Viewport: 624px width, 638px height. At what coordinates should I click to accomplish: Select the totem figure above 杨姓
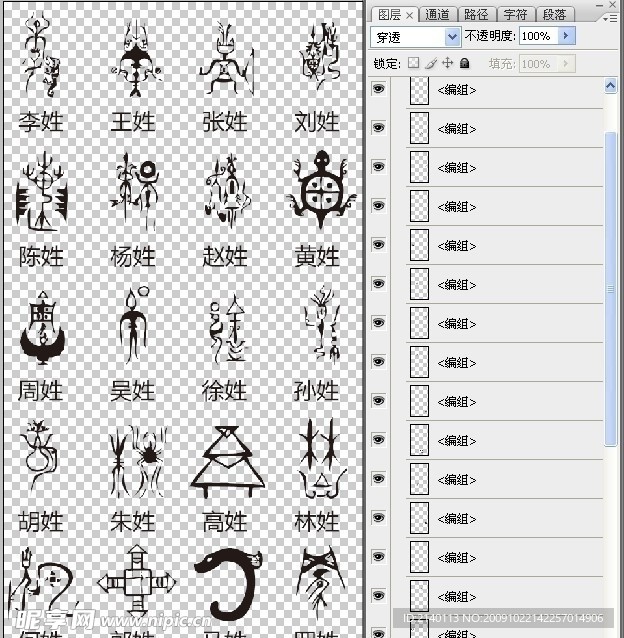[136, 191]
